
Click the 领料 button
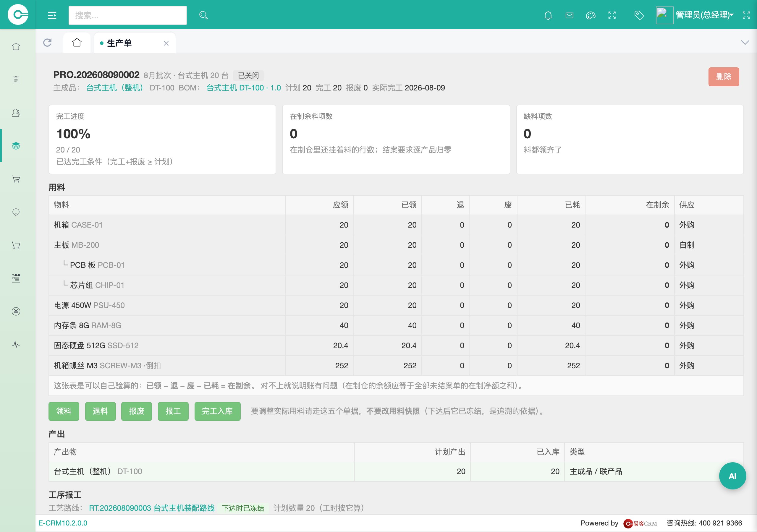pos(64,411)
